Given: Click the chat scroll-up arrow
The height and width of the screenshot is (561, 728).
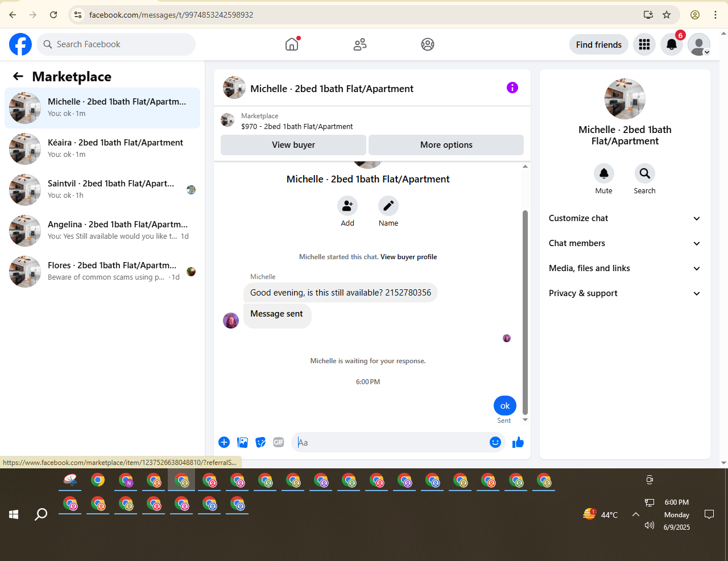Looking at the screenshot, I should tap(525, 167).
